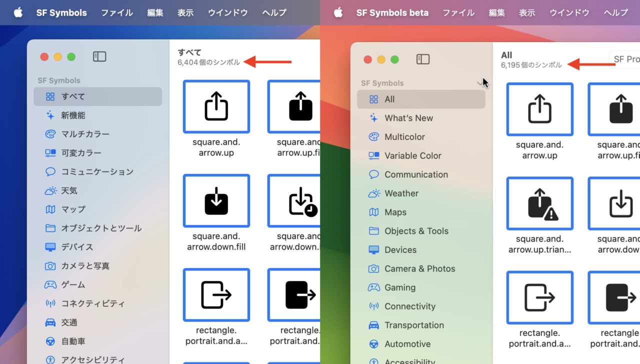Select outlined rectangle.portrait arrow symbol in beta window
The width and height of the screenshot is (640, 364).
540,297
